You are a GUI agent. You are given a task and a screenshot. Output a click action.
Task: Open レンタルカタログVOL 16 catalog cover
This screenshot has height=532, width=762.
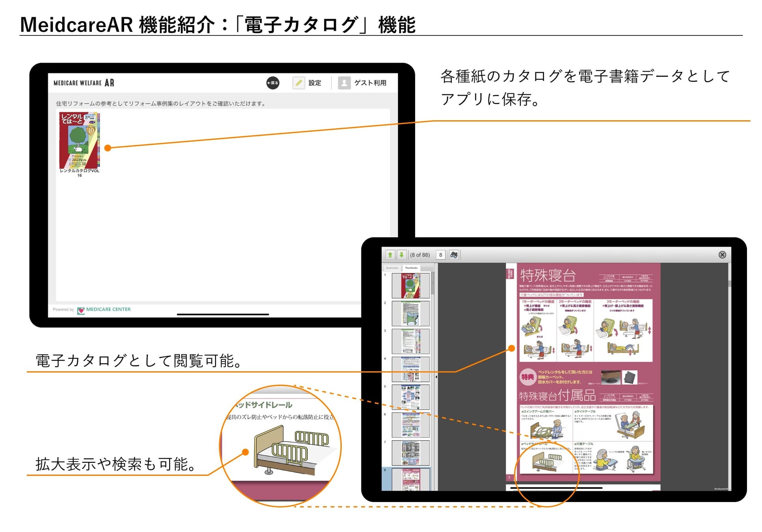pos(79,141)
